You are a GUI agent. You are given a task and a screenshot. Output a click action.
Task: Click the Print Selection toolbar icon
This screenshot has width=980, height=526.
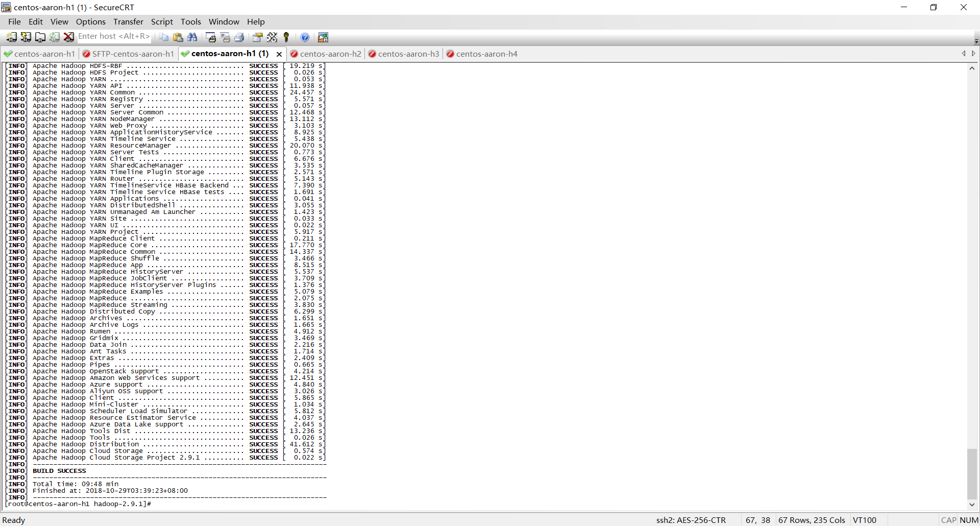(x=225, y=37)
